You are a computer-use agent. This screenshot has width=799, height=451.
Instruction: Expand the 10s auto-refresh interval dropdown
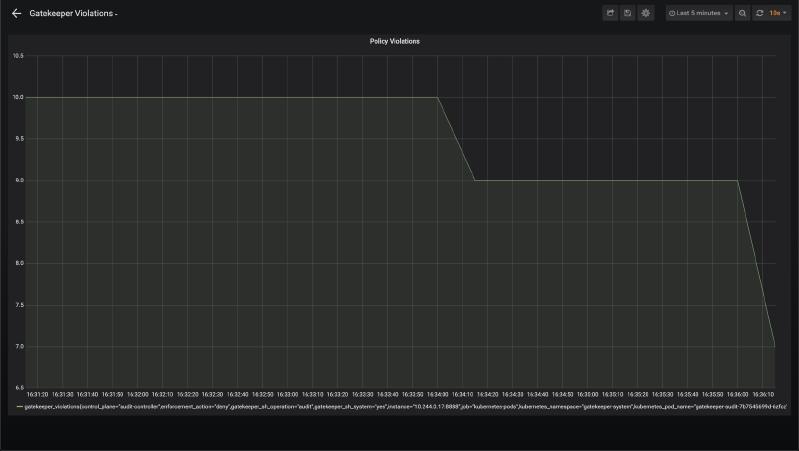(777, 13)
